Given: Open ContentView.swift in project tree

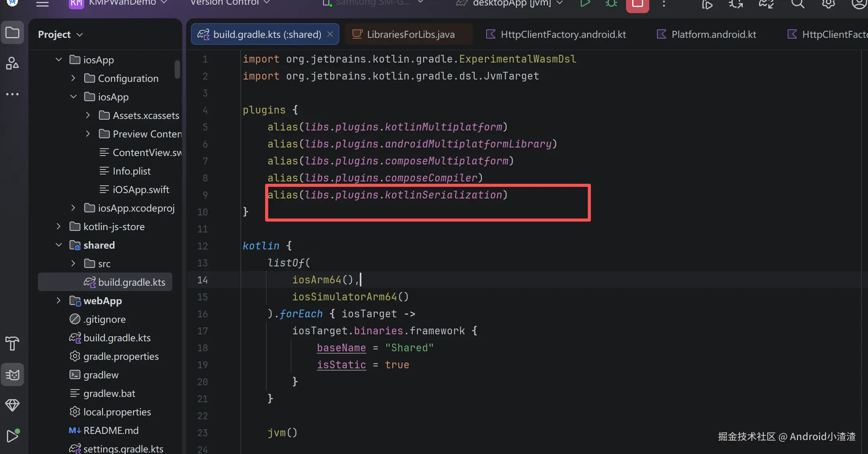Looking at the screenshot, I should click(141, 152).
